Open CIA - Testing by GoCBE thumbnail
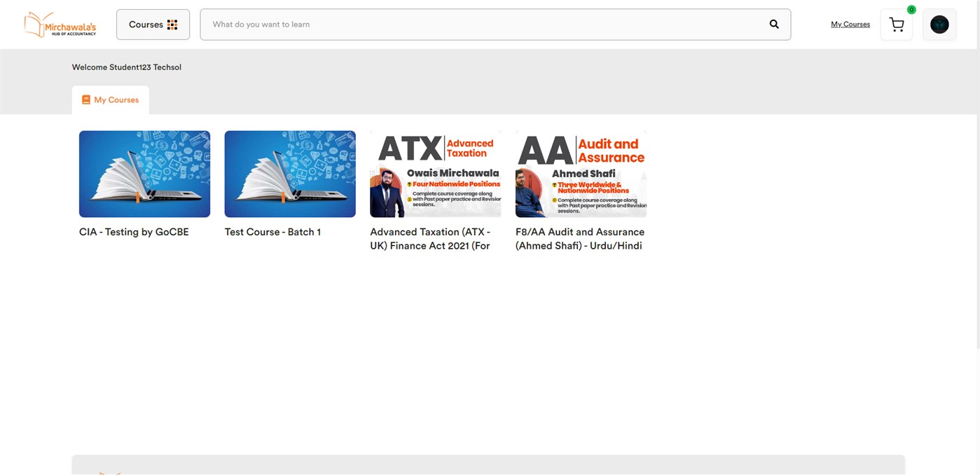 click(x=144, y=174)
